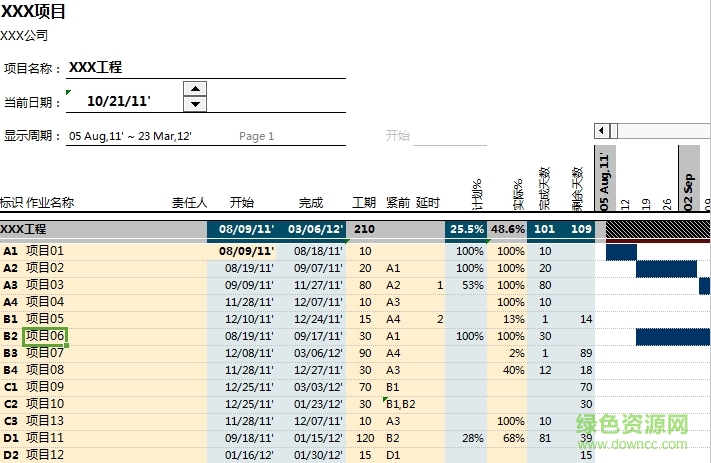
Task: Click the B1,B2 predecessor cell
Action: [402, 404]
